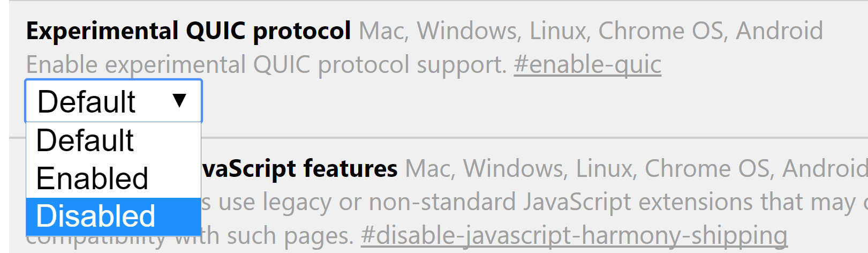Click the legacy JavaScript extensions description
This screenshot has height=253, width=868.
coord(534,202)
